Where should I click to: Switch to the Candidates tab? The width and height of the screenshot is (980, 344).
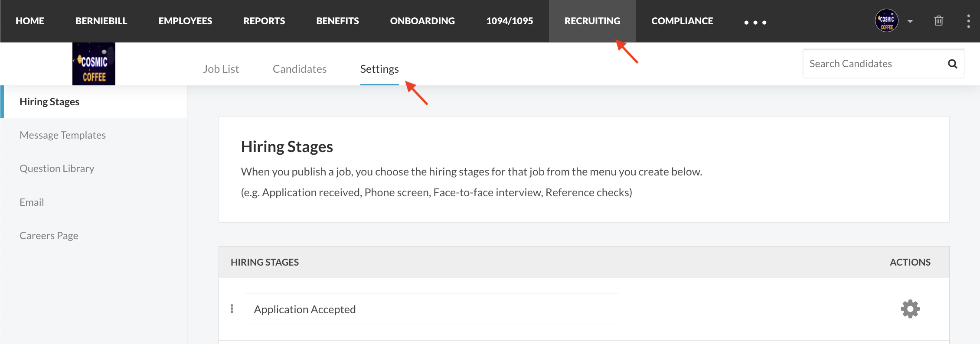300,69
